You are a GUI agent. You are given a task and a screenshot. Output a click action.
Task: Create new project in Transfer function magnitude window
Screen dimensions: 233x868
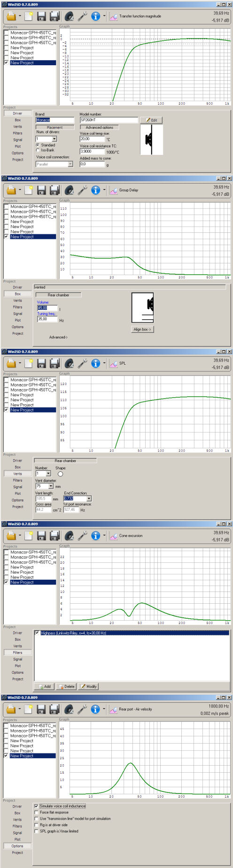29,16
